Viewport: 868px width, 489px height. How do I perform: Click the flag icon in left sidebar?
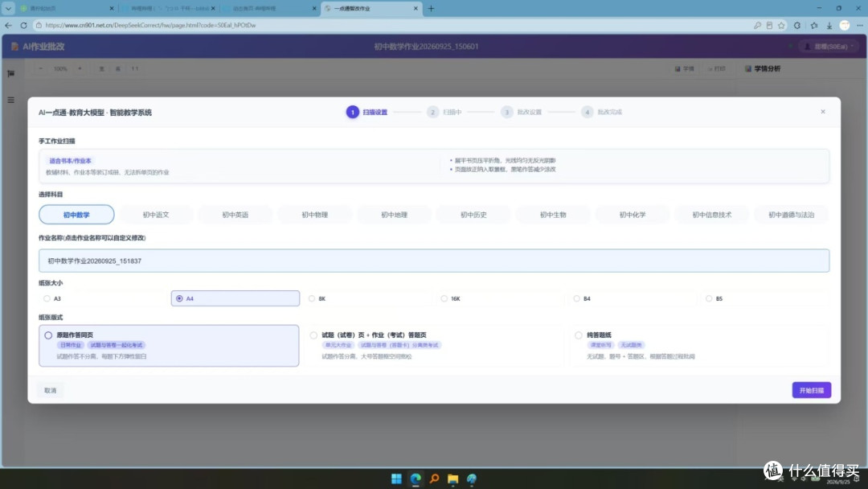10,74
